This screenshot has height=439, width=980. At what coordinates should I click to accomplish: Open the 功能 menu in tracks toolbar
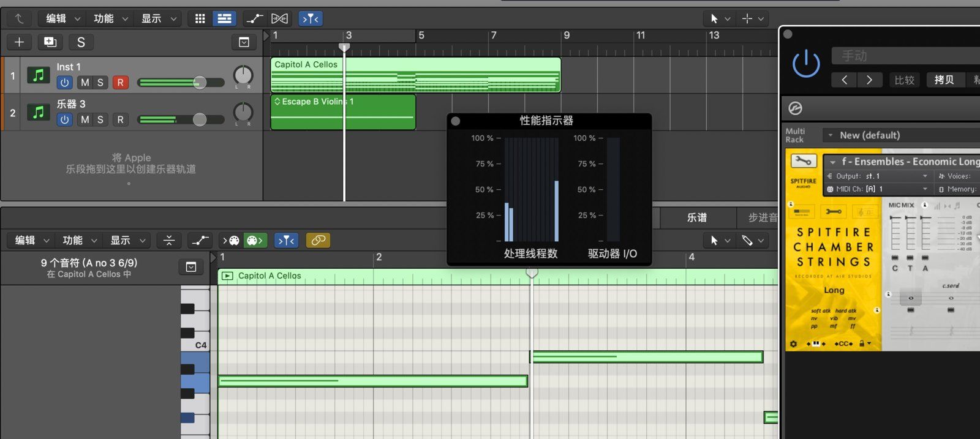click(110, 19)
